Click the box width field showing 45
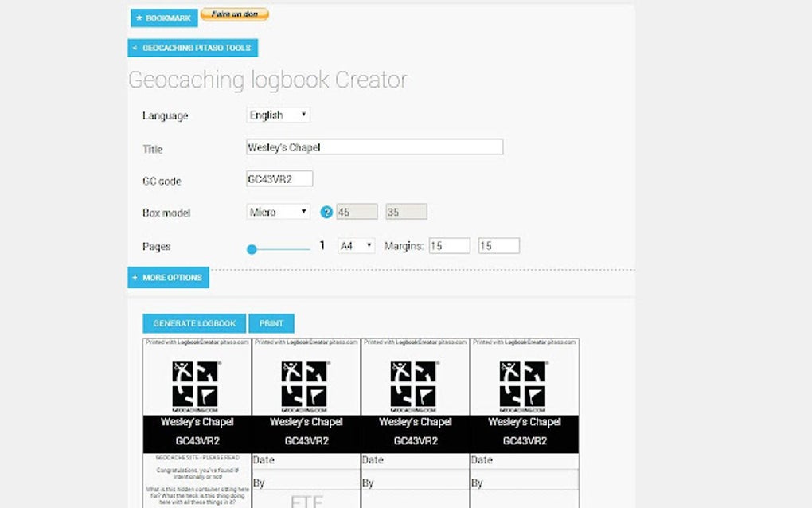This screenshot has height=508, width=812. [x=356, y=211]
